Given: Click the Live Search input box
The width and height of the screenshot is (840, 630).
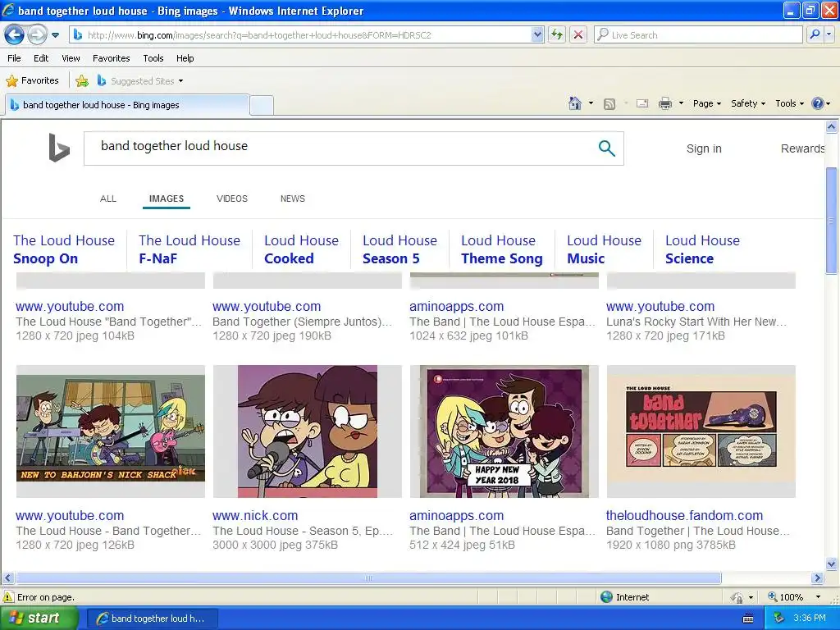Looking at the screenshot, I should [699, 35].
